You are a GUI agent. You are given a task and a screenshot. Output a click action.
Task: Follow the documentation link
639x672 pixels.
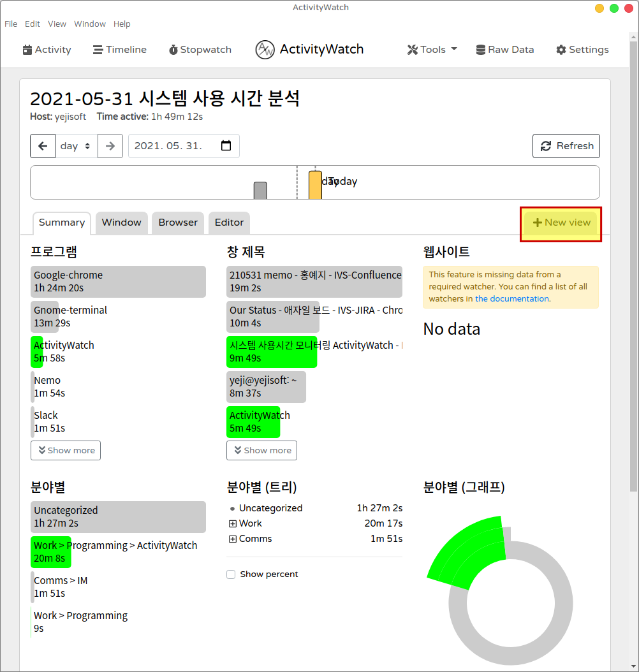511,298
